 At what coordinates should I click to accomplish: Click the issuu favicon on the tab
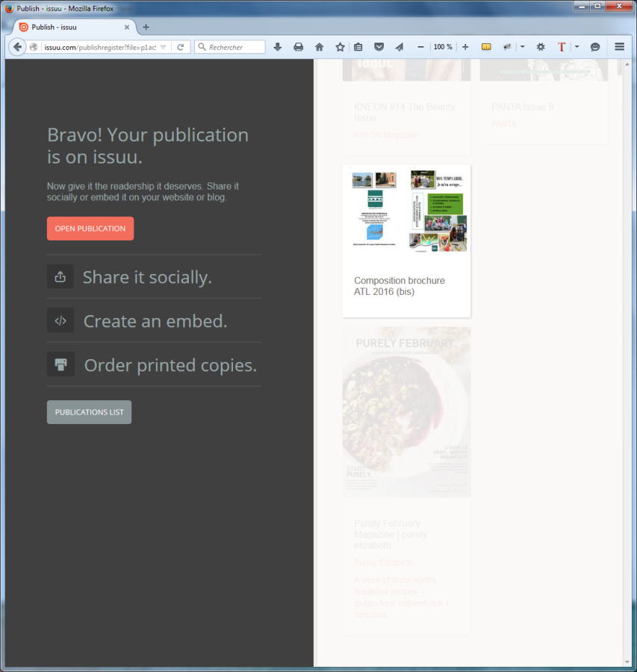[24, 27]
